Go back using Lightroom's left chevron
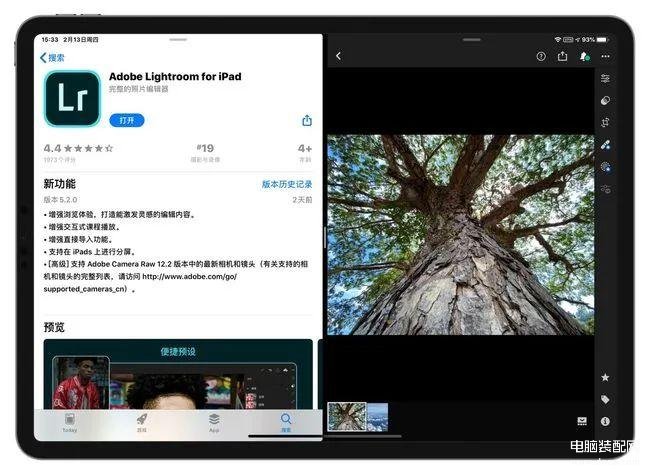This screenshot has height=475, width=650. pyautogui.click(x=338, y=56)
